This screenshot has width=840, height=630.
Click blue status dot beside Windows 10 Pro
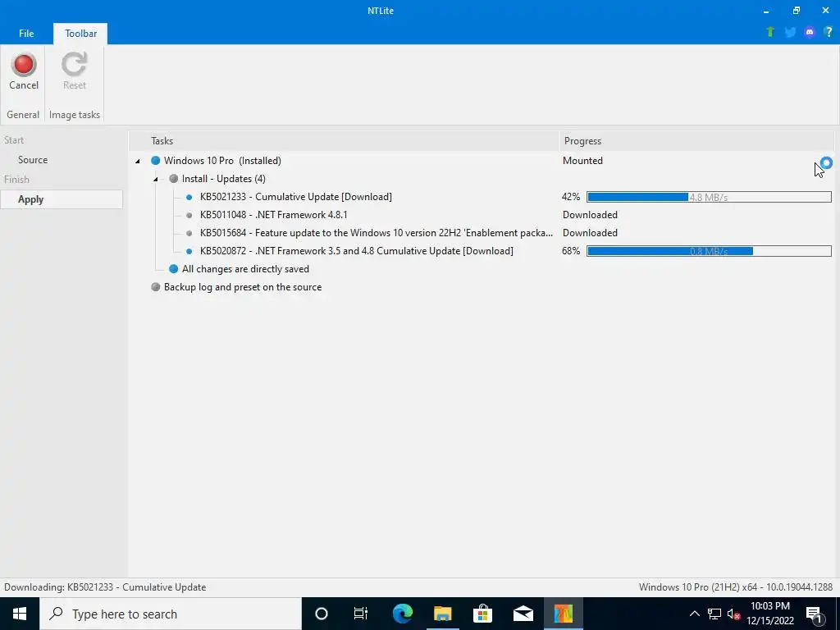click(155, 160)
